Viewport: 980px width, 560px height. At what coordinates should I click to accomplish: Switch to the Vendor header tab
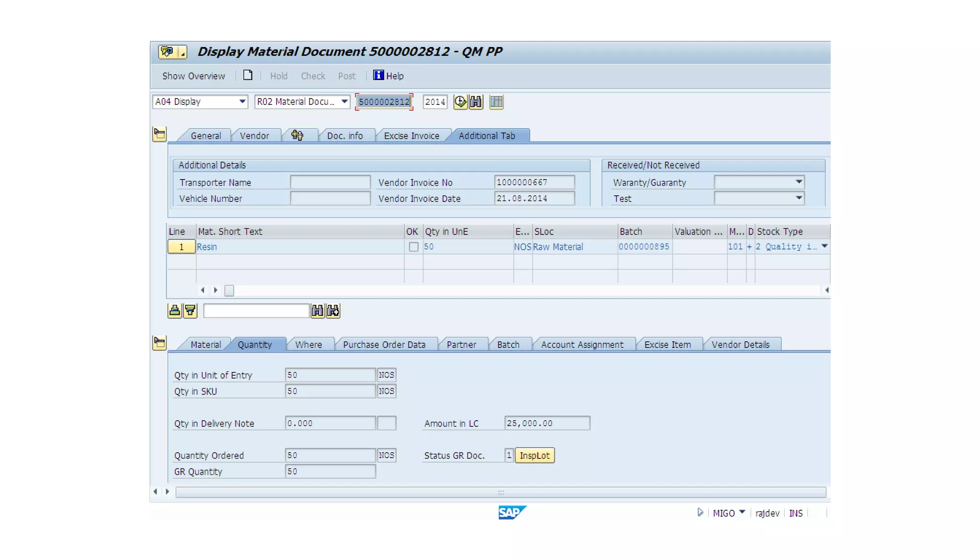pyautogui.click(x=254, y=135)
